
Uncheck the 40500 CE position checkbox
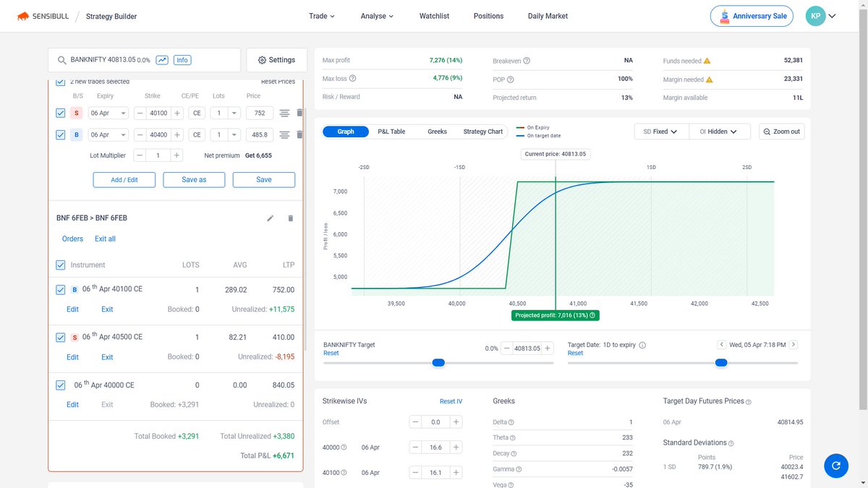(61, 337)
